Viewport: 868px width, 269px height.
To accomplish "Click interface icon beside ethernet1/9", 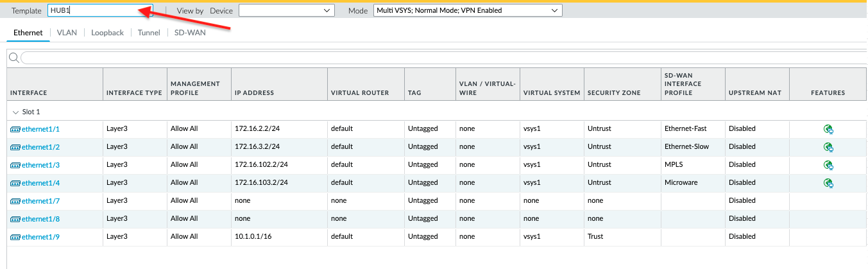I will (15, 237).
